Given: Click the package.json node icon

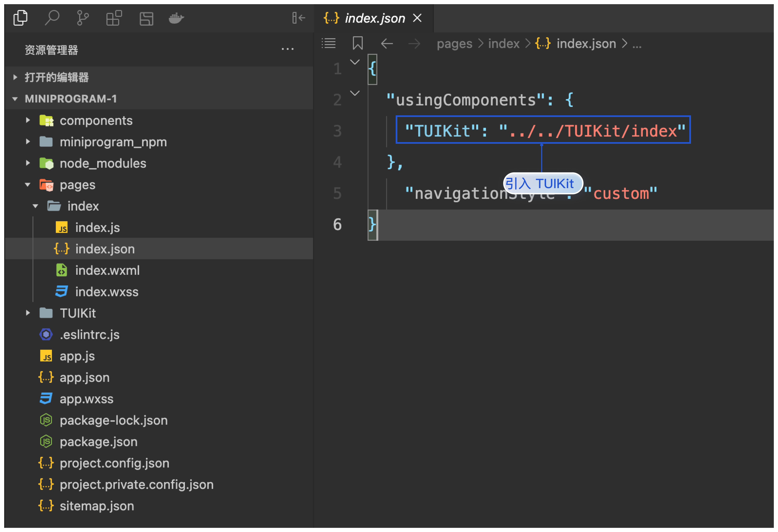Looking at the screenshot, I should click(46, 441).
